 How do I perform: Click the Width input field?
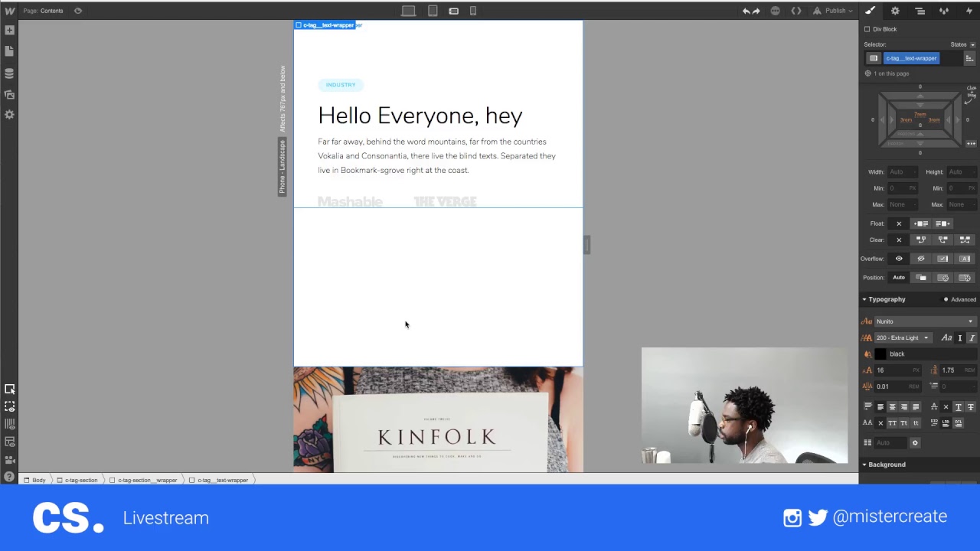click(x=902, y=172)
